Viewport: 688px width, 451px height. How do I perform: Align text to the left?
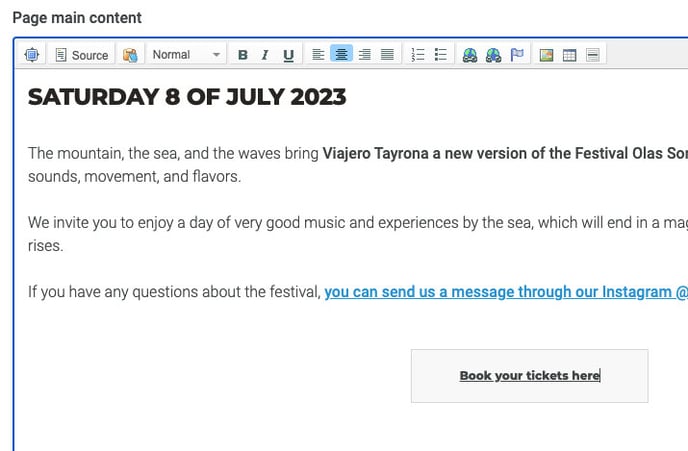tap(318, 55)
